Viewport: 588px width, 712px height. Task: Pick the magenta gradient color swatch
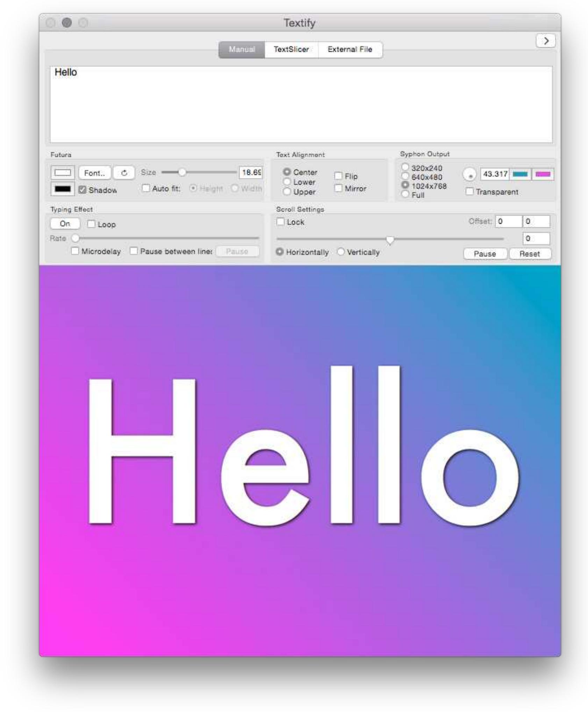point(543,174)
